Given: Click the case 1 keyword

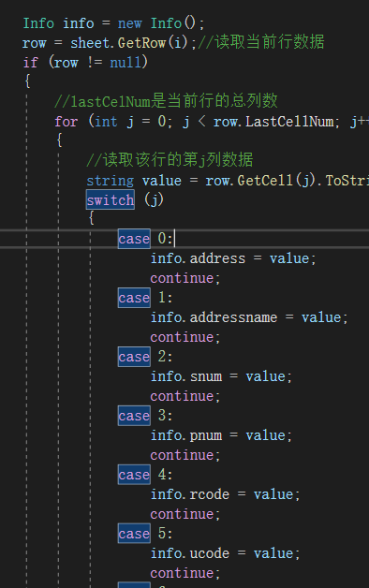Looking at the screenshot, I should (134, 298).
